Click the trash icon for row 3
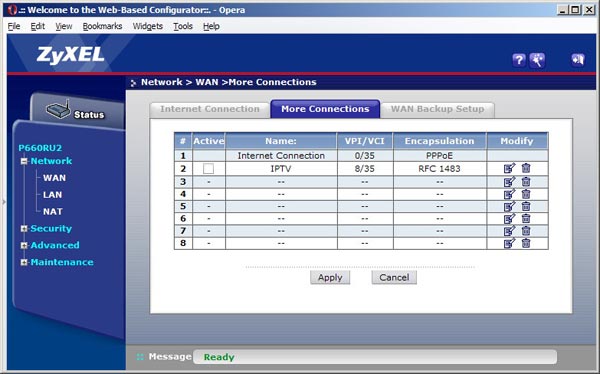The image size is (600, 374). click(x=526, y=181)
